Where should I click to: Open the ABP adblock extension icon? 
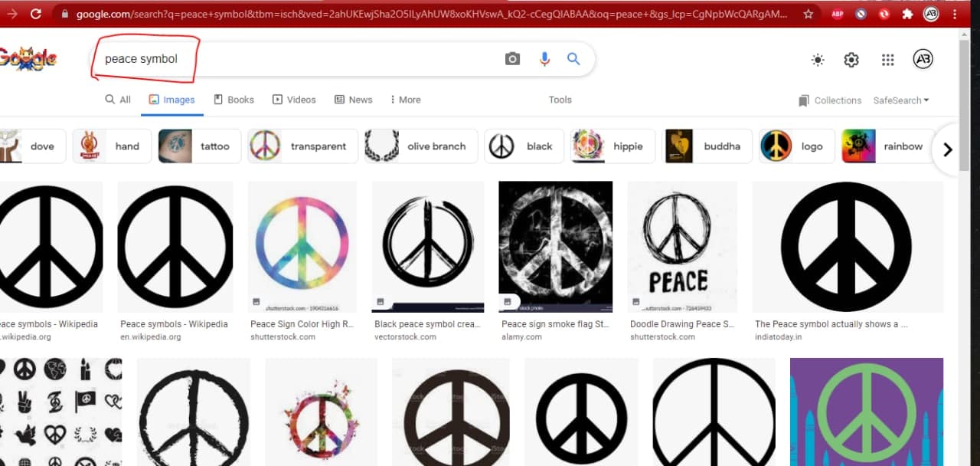[838, 14]
